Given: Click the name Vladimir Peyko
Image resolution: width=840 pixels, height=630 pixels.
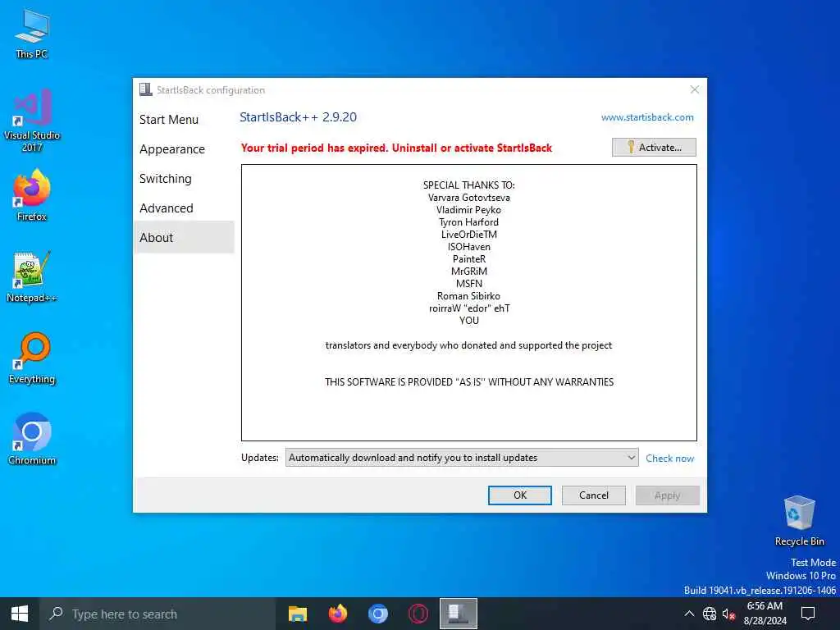Looking at the screenshot, I should click(468, 210).
